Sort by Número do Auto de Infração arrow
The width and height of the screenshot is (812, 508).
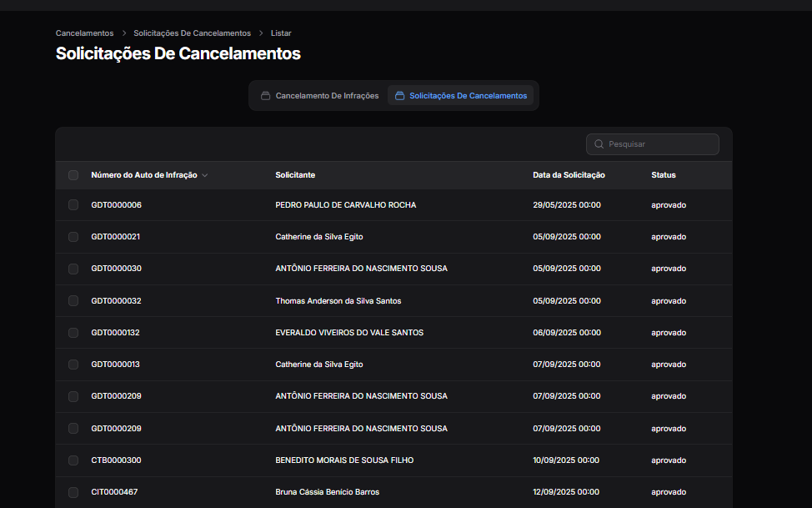tap(205, 175)
